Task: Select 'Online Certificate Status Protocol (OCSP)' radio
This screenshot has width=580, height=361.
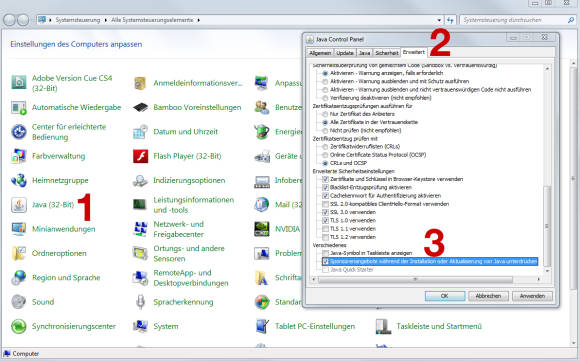Action: click(x=325, y=155)
